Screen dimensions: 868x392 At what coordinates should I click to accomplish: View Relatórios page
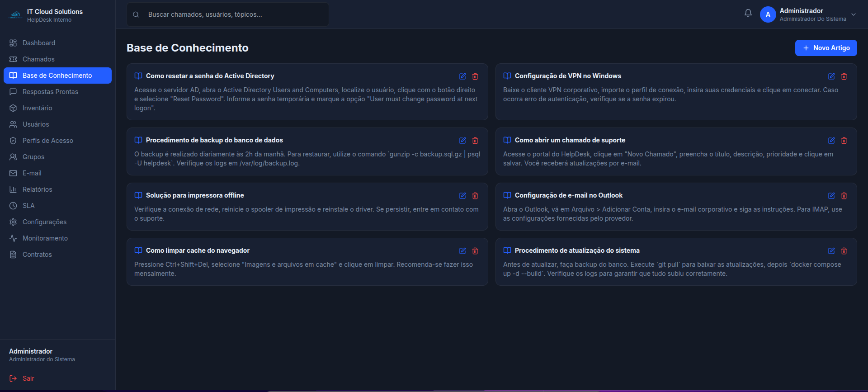(57, 189)
